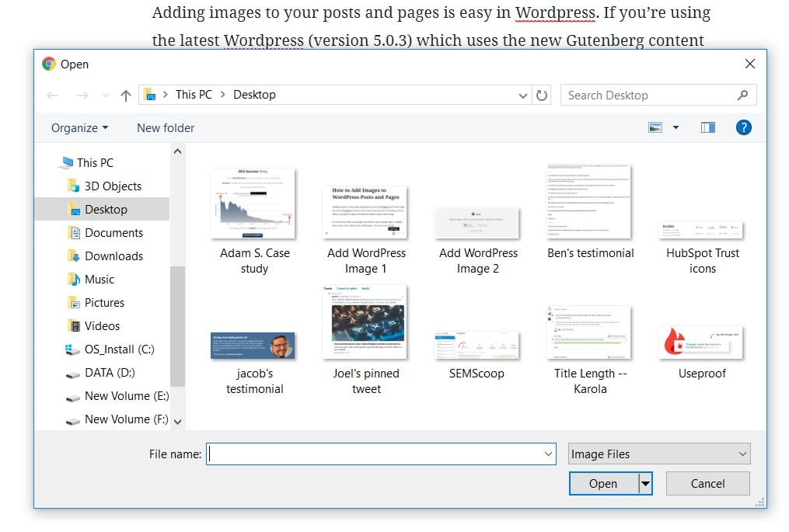This screenshot has height=532, width=789.
Task: Open Downloads in the navigation pane
Action: 113,256
